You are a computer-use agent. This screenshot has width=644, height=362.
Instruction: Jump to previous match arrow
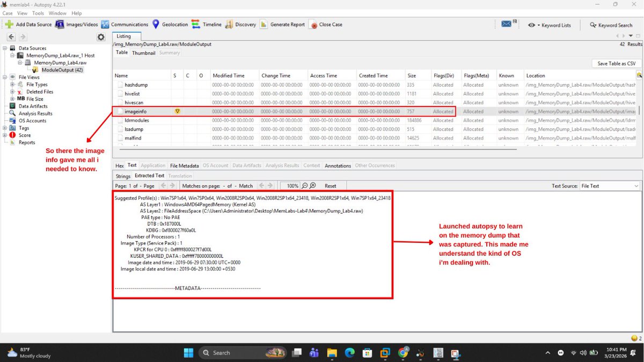261,186
